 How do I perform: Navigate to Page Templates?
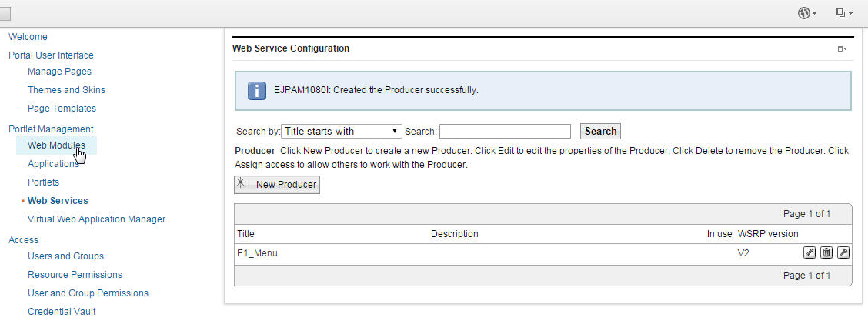coord(62,109)
